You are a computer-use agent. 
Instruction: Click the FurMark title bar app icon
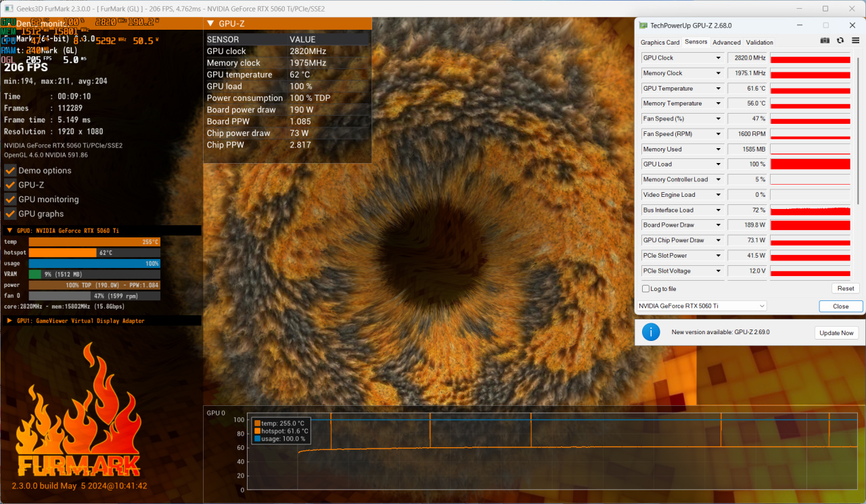(x=9, y=9)
